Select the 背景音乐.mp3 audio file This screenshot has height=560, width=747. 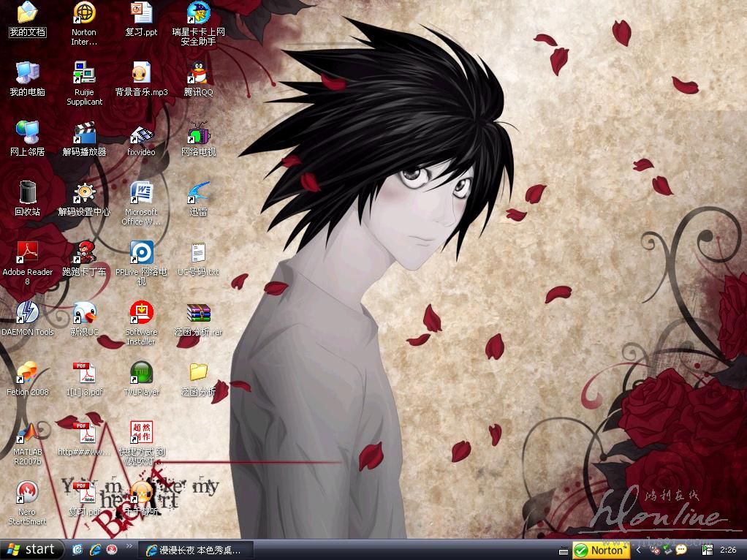point(141,73)
